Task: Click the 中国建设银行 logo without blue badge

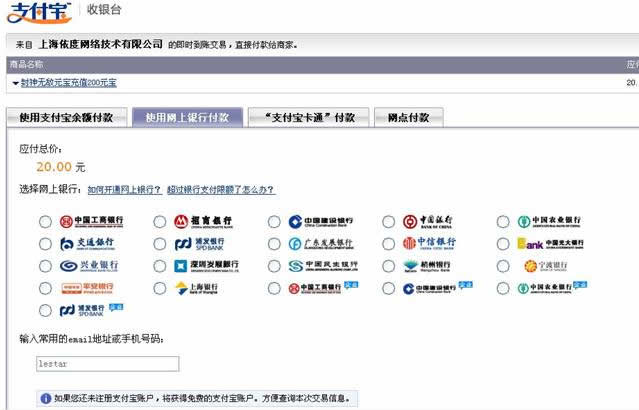Action: pos(321,221)
